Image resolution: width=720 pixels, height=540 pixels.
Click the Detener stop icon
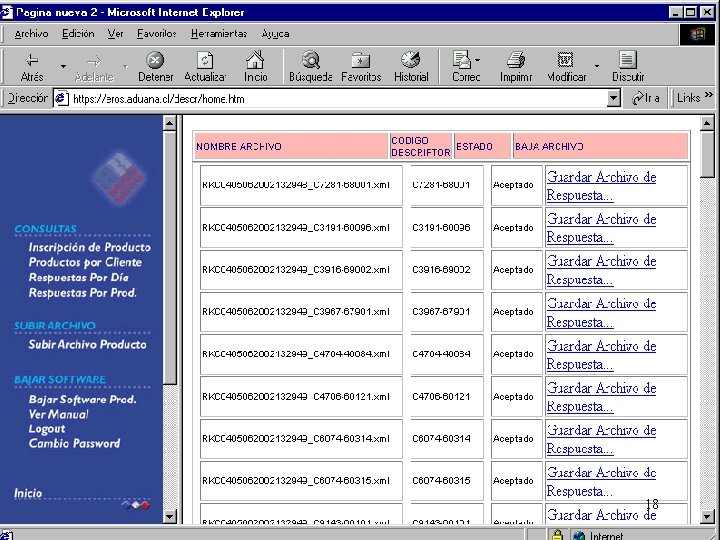(155, 60)
